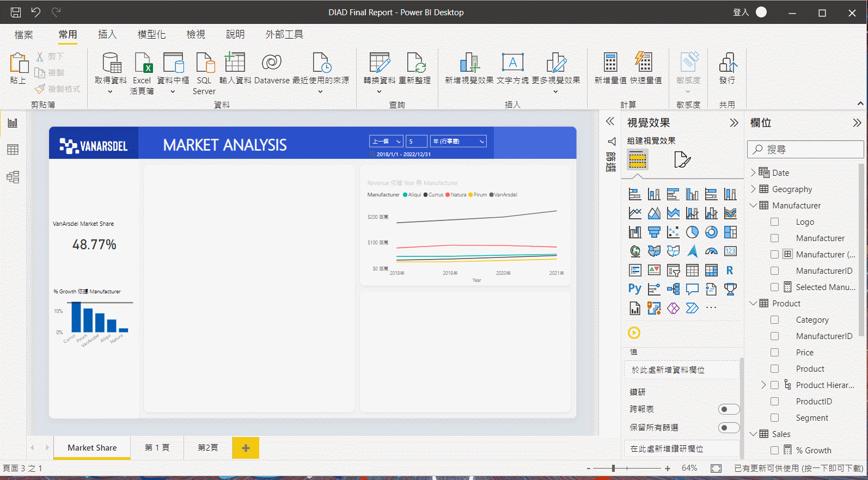Check the Segment field
The image size is (868, 480).
pos(774,418)
